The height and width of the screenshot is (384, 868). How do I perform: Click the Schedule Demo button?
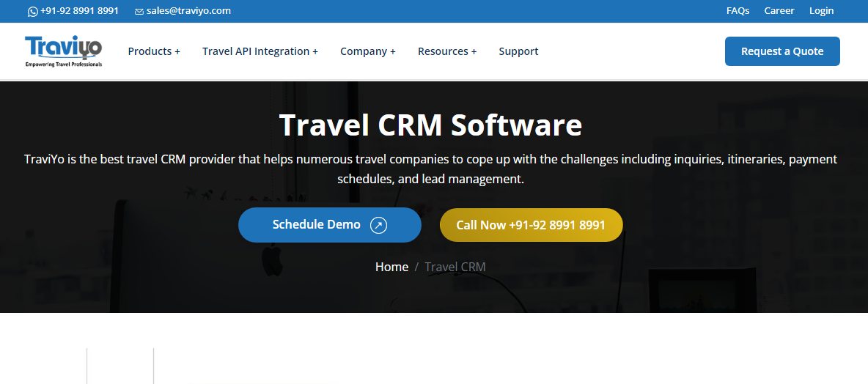click(x=330, y=225)
